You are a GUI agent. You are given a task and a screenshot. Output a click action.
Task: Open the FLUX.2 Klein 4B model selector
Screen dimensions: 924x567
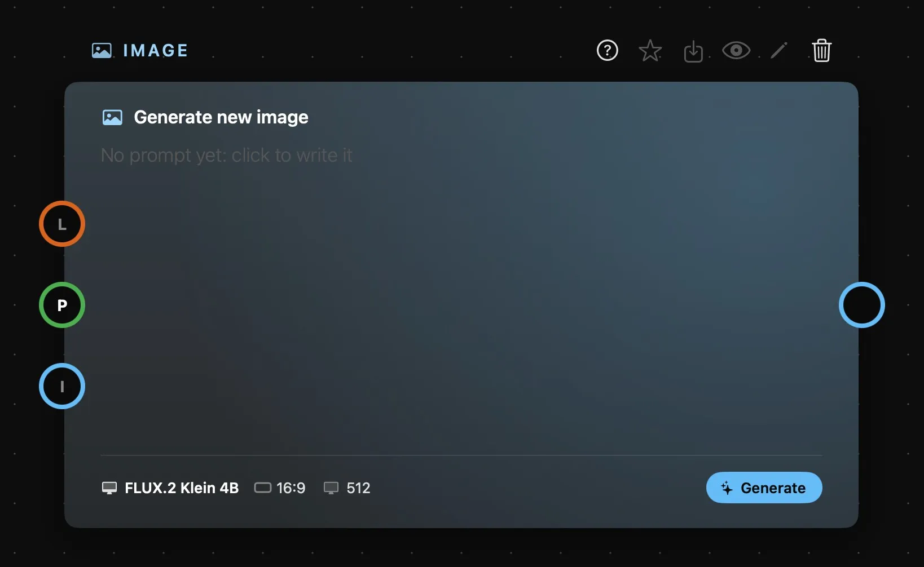tap(170, 488)
